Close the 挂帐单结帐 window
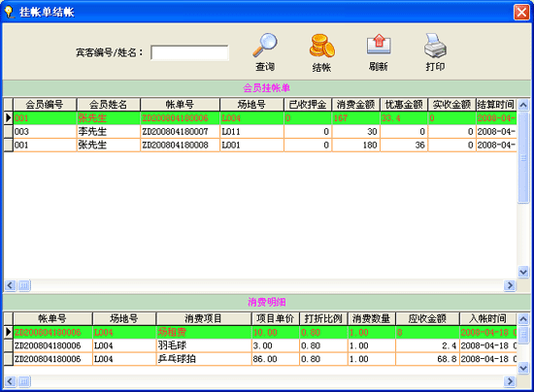The height and width of the screenshot is (392, 534). 521,13
